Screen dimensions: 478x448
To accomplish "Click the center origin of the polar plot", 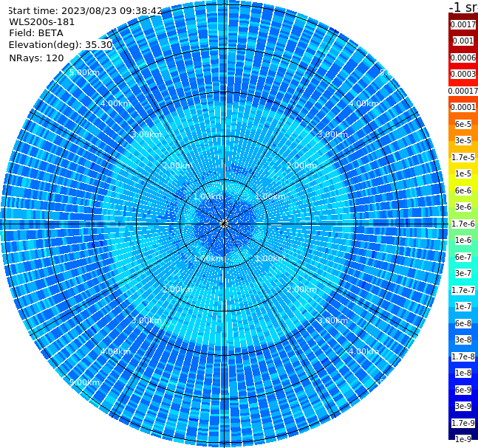I will pyautogui.click(x=224, y=224).
